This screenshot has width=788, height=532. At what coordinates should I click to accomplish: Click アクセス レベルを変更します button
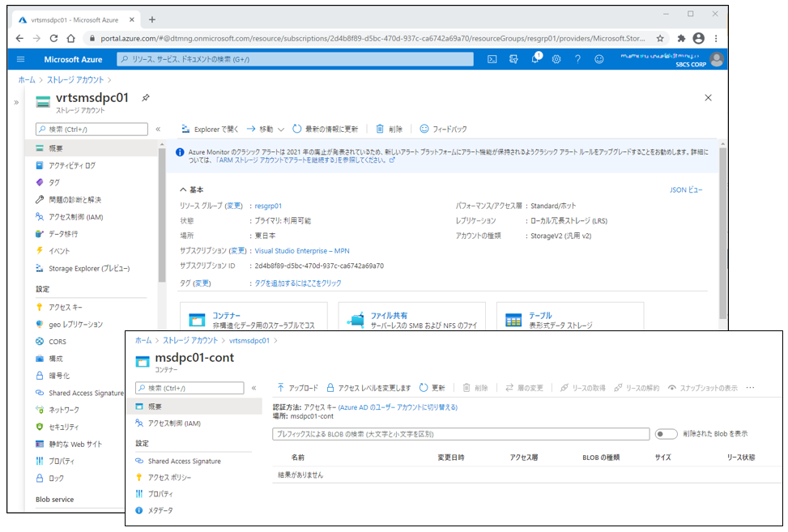coord(368,388)
